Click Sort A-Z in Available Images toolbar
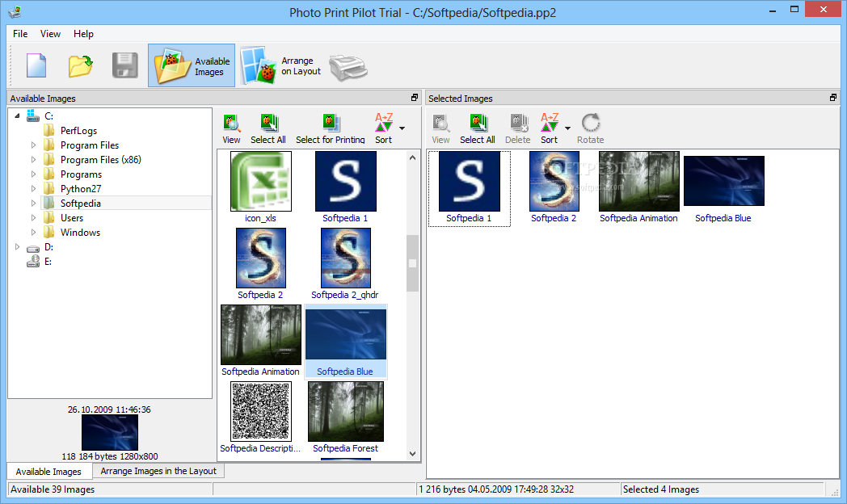Screen dimensions: 847x504 point(384,129)
